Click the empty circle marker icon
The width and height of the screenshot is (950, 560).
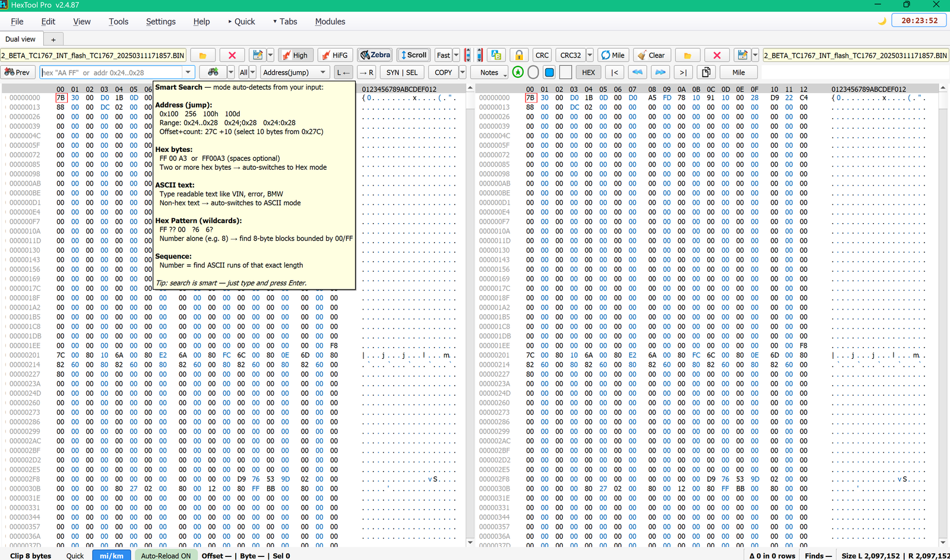pos(533,72)
